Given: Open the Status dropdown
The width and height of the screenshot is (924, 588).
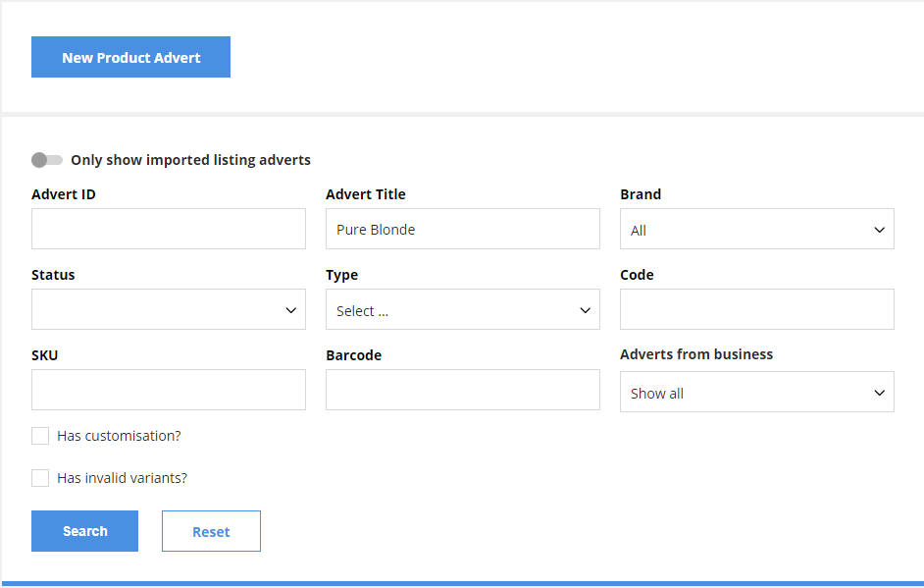Looking at the screenshot, I should tap(169, 309).
